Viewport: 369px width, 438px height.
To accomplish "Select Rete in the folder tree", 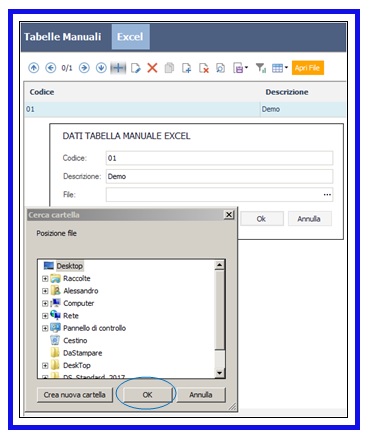I will point(71,316).
